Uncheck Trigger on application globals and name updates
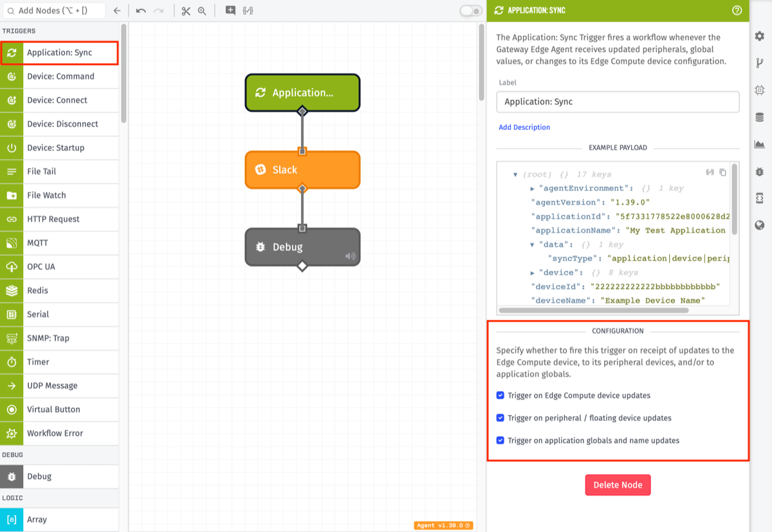The height and width of the screenshot is (532, 772). point(501,440)
